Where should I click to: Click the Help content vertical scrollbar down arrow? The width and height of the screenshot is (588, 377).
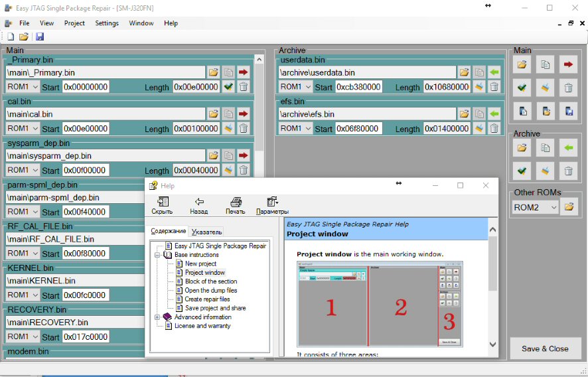pyautogui.click(x=492, y=344)
